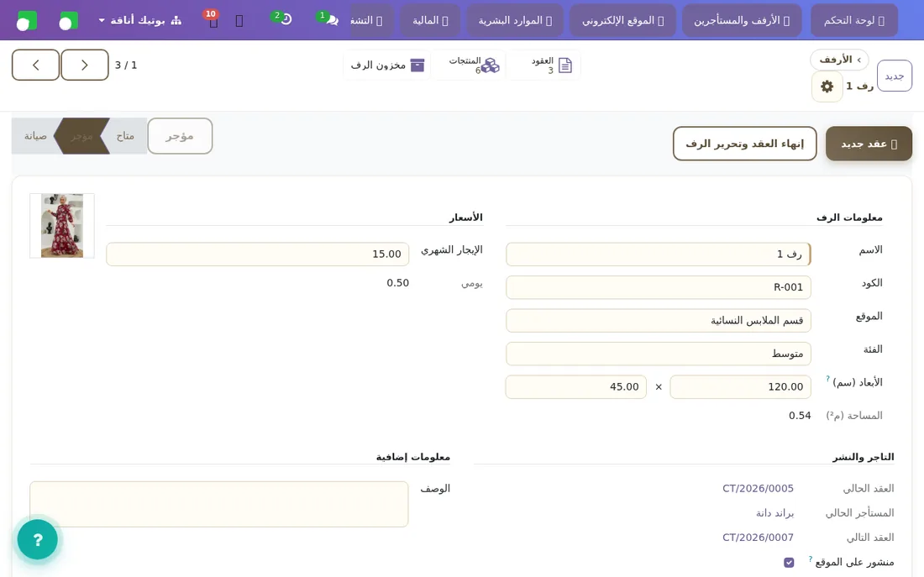Open the shelf inventory (مخزون الرف) smart button
The image size is (924, 577).
(386, 65)
